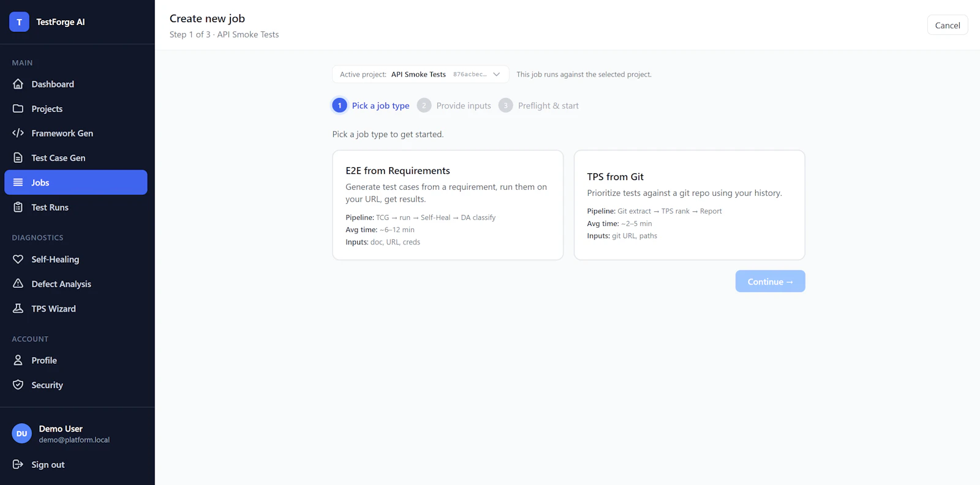Click the DU user avatar

click(22, 434)
